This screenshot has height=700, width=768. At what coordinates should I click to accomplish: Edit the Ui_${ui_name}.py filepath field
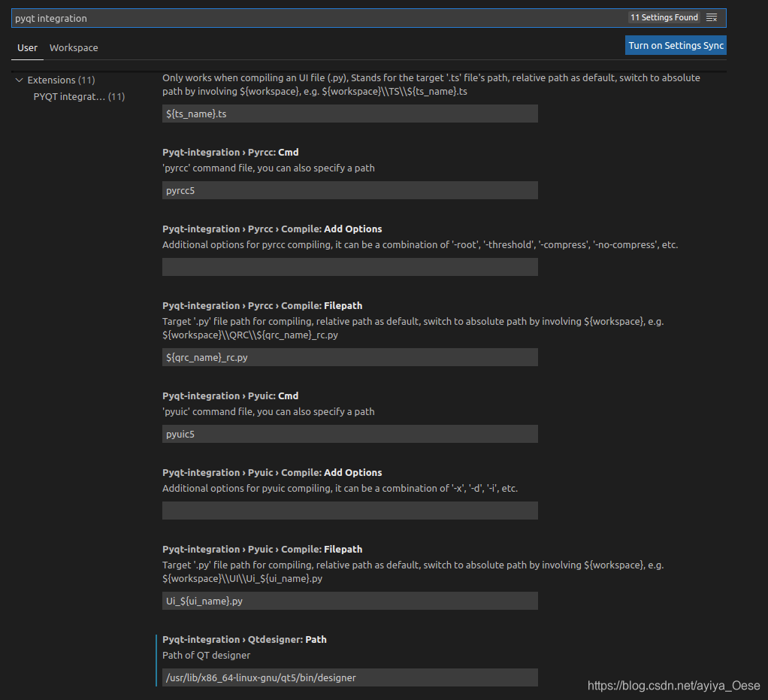pyautogui.click(x=350, y=601)
